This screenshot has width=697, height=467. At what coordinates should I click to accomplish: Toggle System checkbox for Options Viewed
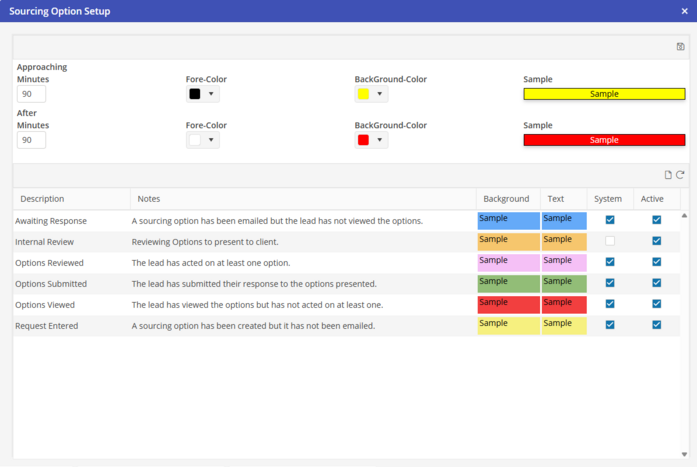610,304
